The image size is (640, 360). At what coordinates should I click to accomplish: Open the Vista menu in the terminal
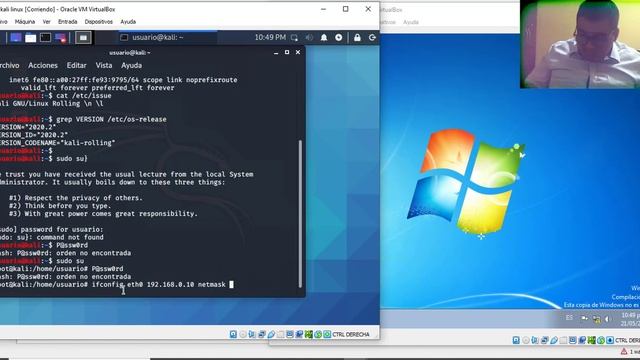(104, 65)
